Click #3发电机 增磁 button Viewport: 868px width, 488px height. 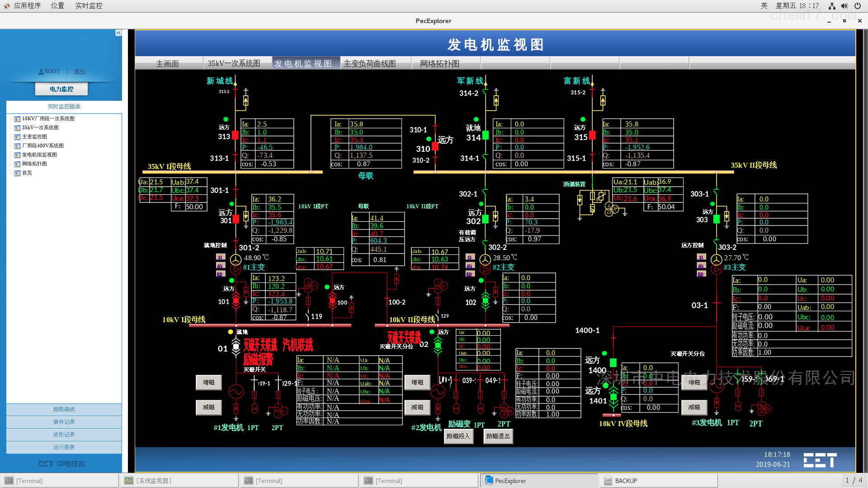(x=694, y=382)
